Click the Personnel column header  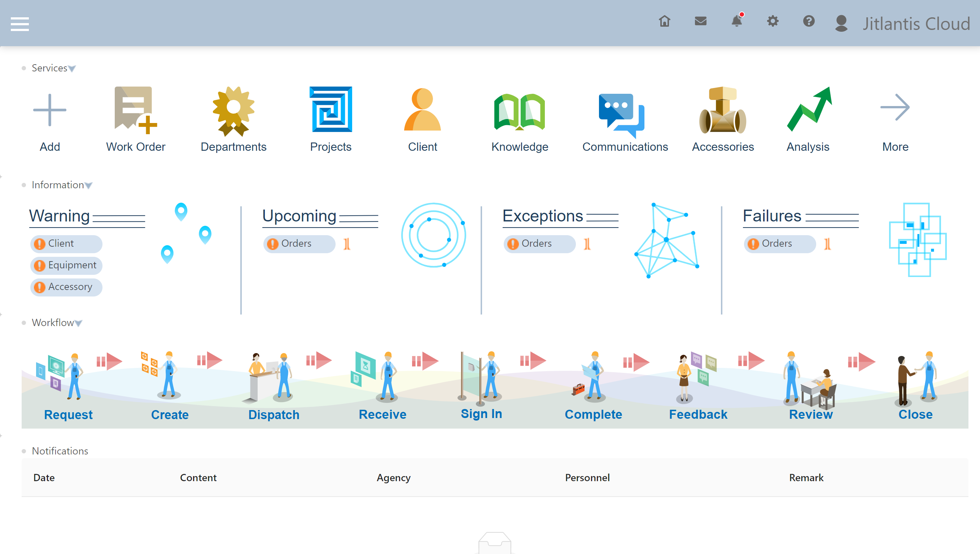(587, 478)
